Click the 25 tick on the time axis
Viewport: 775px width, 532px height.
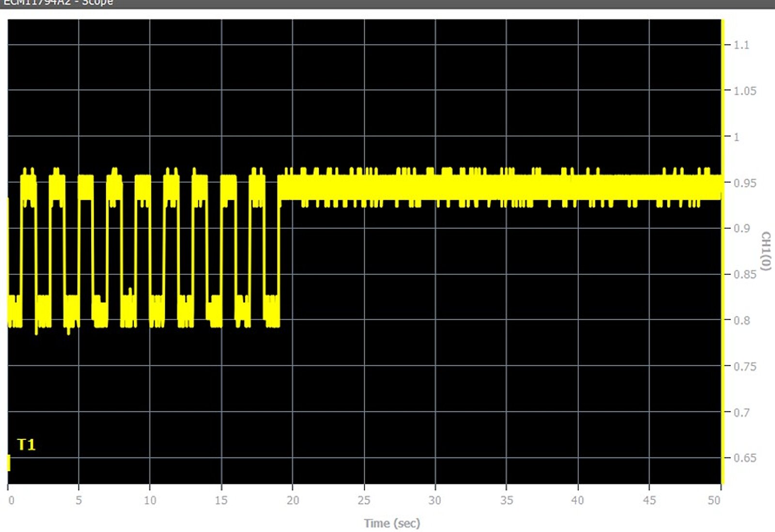(364, 500)
